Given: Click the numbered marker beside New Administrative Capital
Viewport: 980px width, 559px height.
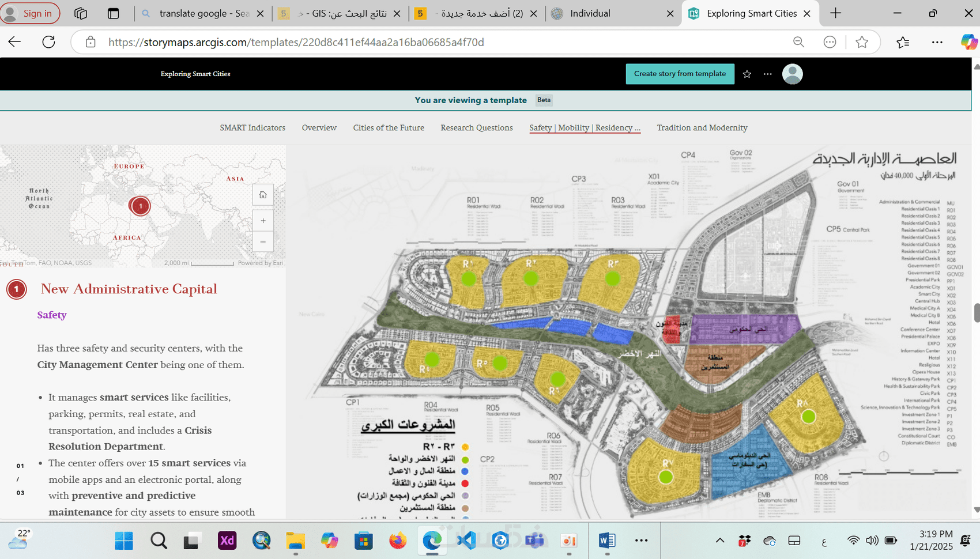Looking at the screenshot, I should click(x=17, y=289).
